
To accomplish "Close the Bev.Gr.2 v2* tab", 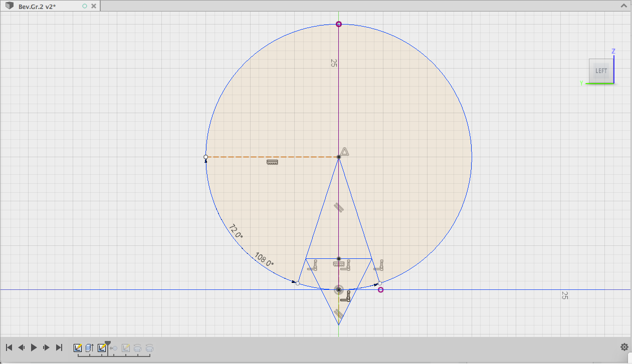I will coord(94,6).
